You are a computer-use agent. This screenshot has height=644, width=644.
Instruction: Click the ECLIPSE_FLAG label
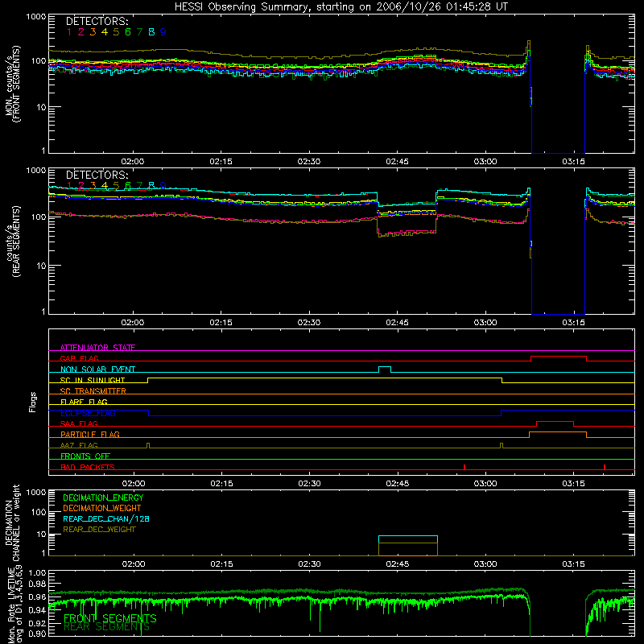pos(88,413)
